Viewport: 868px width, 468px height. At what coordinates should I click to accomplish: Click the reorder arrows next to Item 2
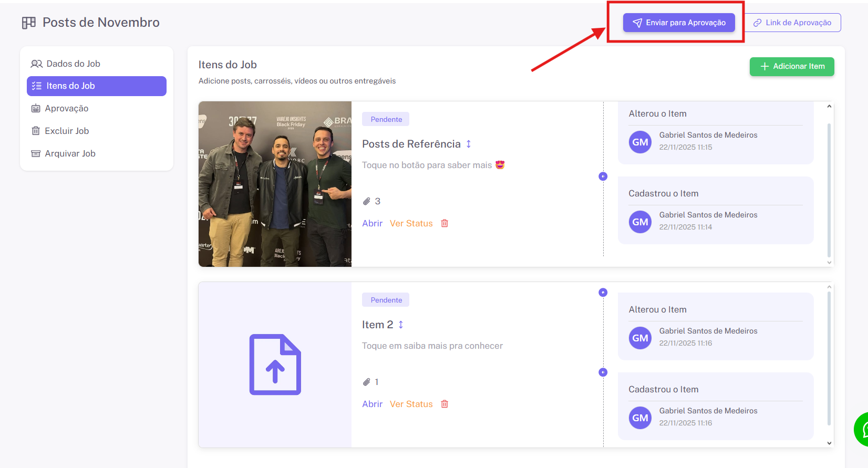coord(401,325)
